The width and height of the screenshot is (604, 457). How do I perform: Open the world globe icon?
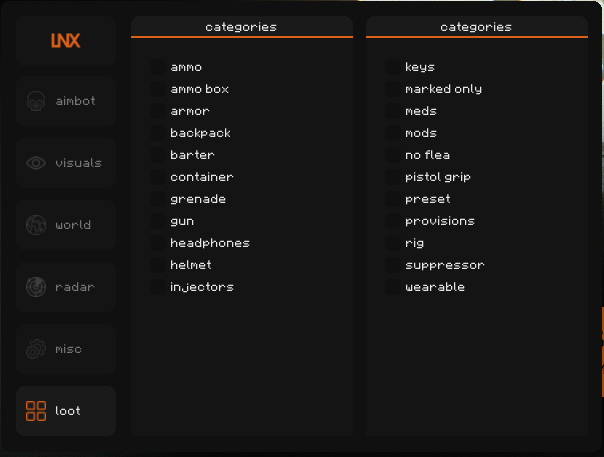36,225
